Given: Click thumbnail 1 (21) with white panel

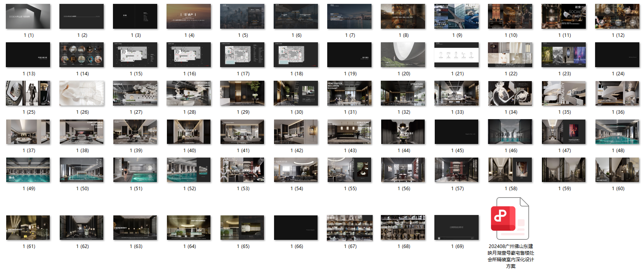Looking at the screenshot, I should click(457, 55).
